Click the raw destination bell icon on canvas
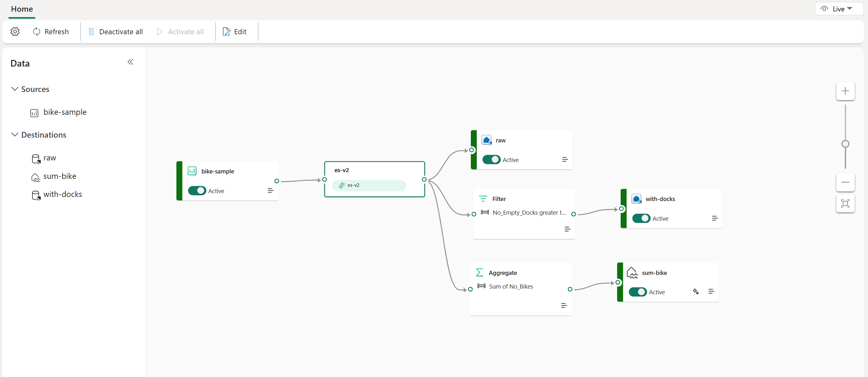 click(x=487, y=140)
